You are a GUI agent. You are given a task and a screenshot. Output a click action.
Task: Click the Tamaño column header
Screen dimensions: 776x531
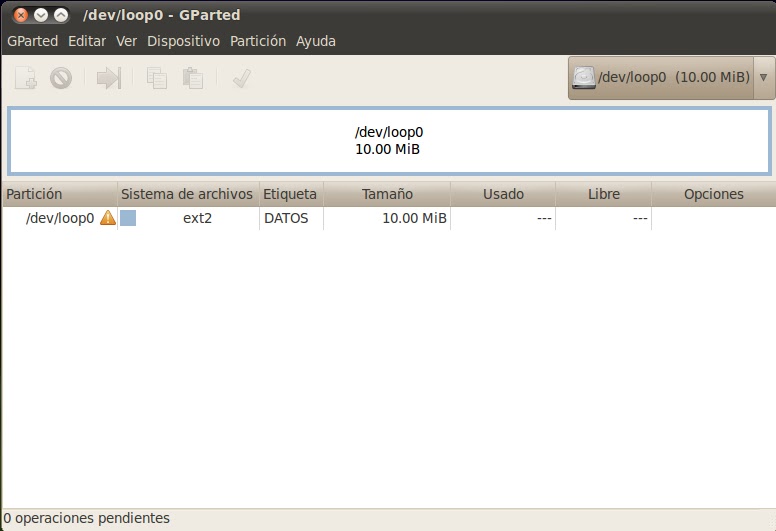point(387,194)
